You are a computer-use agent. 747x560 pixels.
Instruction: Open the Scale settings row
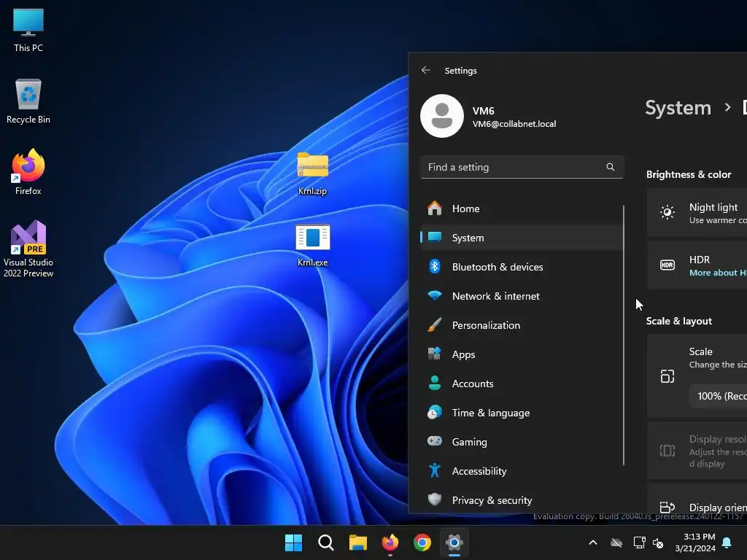[x=697, y=376]
